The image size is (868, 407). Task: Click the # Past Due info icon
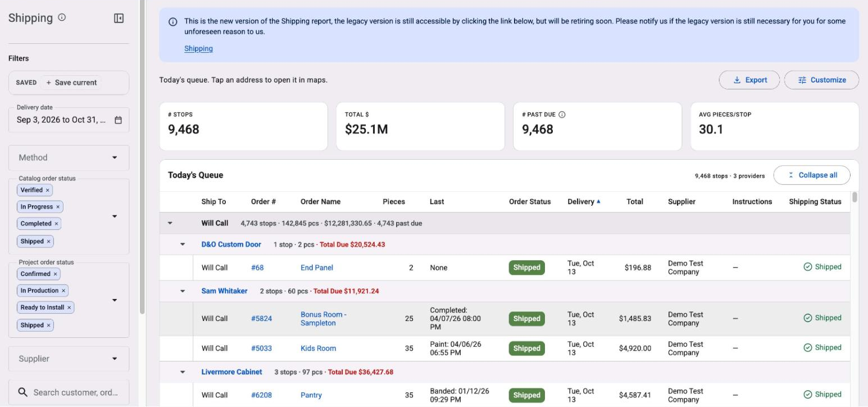562,115
